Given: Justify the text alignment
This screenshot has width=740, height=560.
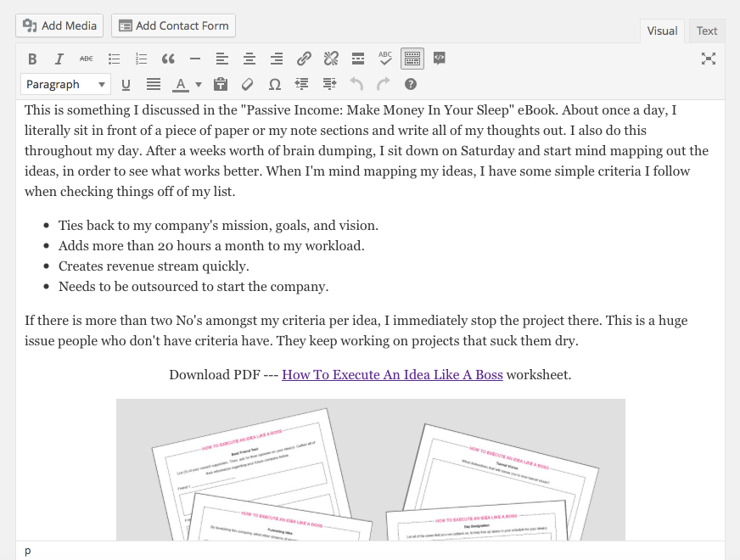Looking at the screenshot, I should click(154, 85).
